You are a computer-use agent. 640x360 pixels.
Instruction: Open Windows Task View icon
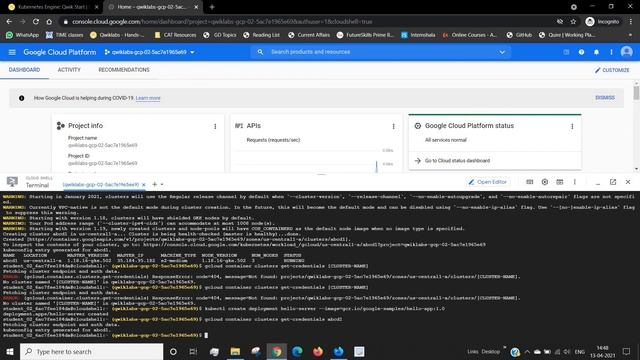click(193, 351)
